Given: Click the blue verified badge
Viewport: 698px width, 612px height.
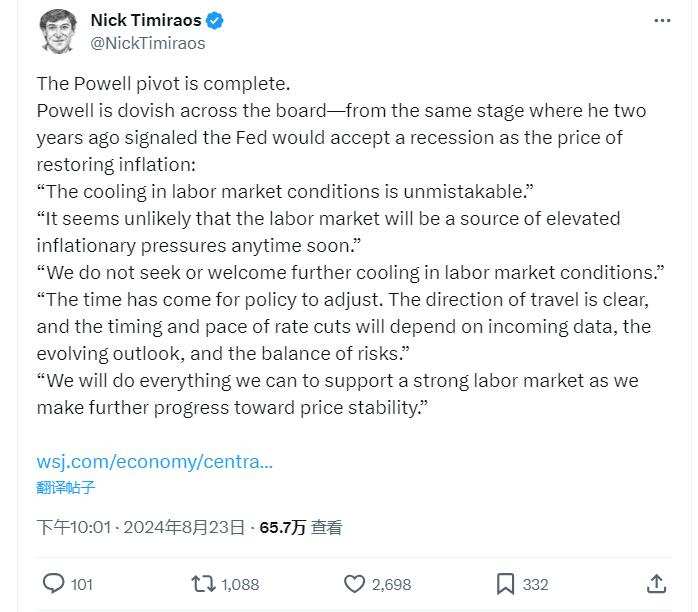Looking at the screenshot, I should coord(215,20).
